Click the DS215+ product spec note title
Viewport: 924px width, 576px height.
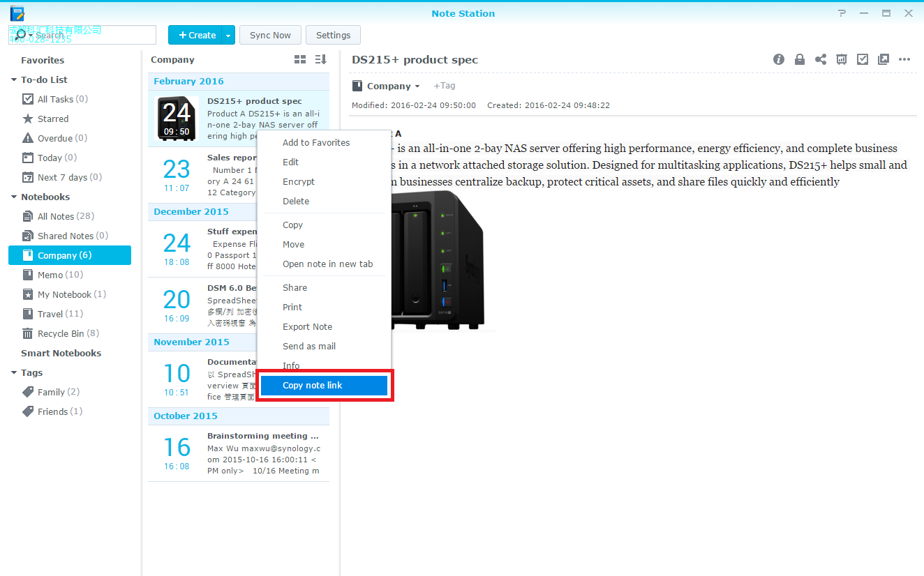[415, 60]
